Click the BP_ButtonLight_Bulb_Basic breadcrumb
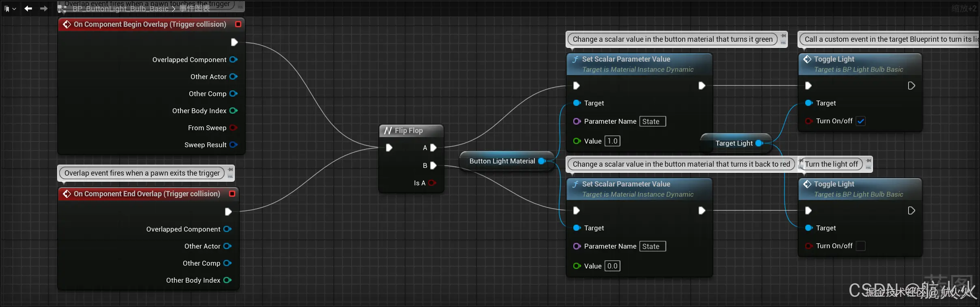The image size is (980, 307). [x=120, y=9]
